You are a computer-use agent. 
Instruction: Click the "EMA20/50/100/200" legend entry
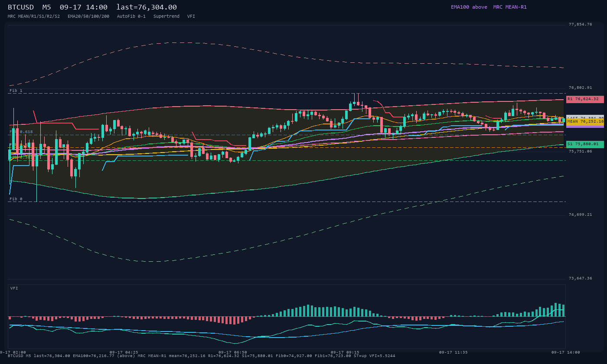88,16
